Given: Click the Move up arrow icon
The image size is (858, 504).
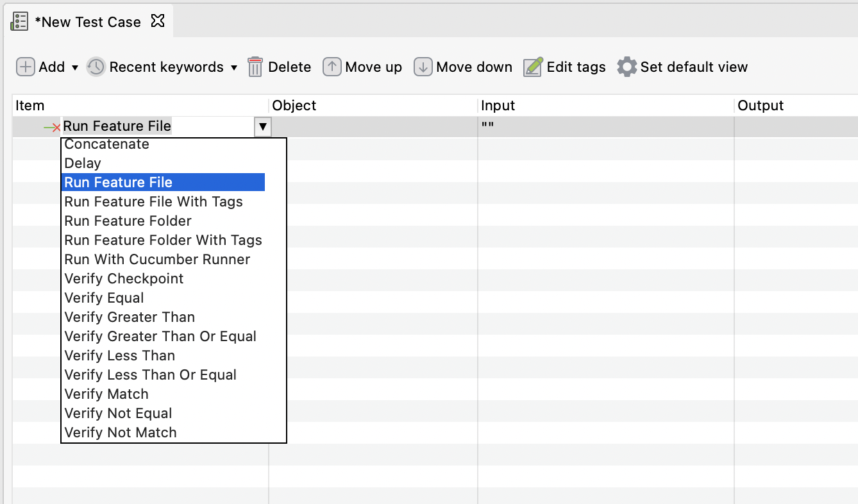Looking at the screenshot, I should click(x=332, y=67).
